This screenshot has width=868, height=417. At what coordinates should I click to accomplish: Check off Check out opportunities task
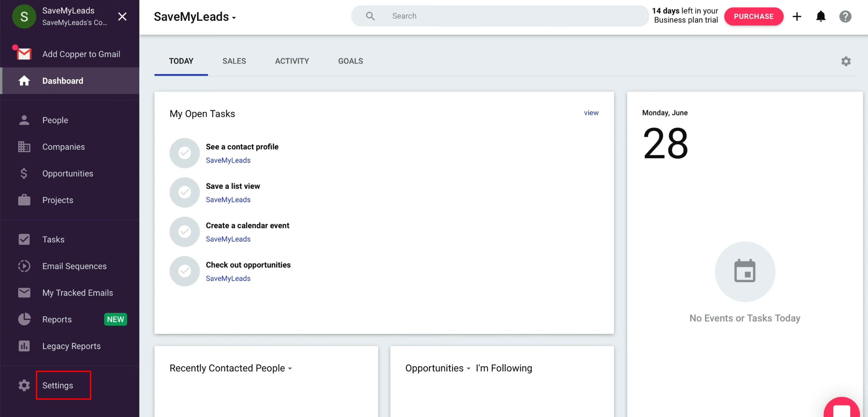(184, 271)
